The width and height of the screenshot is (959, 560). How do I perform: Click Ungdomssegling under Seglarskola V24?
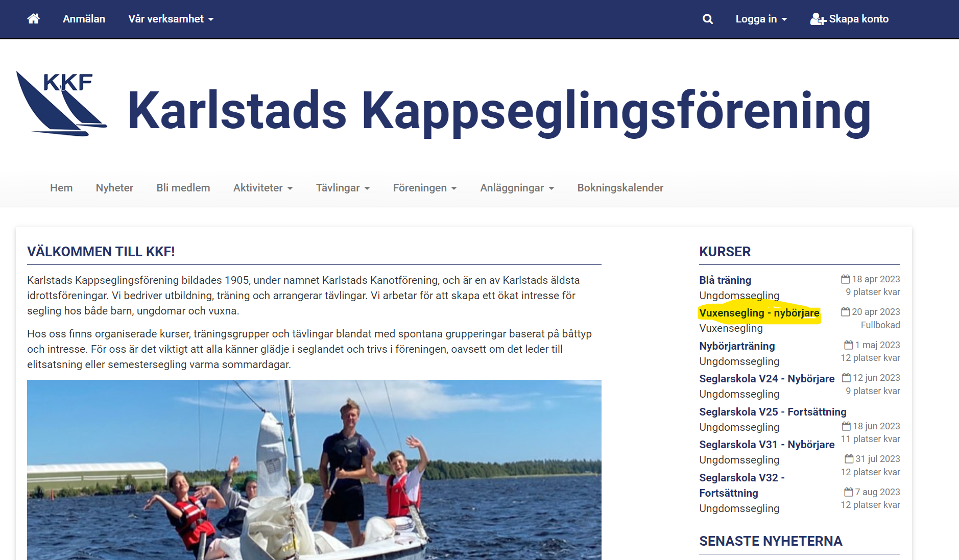[x=739, y=394]
